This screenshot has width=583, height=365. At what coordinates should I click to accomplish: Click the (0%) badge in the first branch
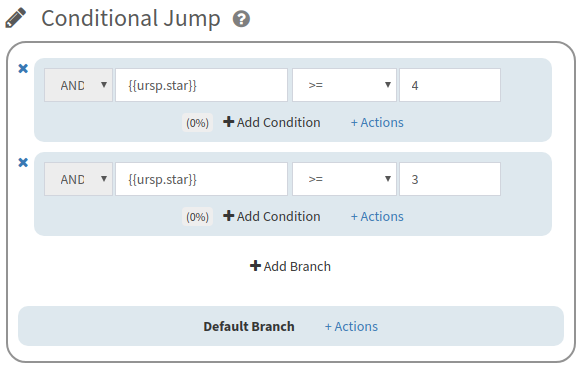point(197,123)
